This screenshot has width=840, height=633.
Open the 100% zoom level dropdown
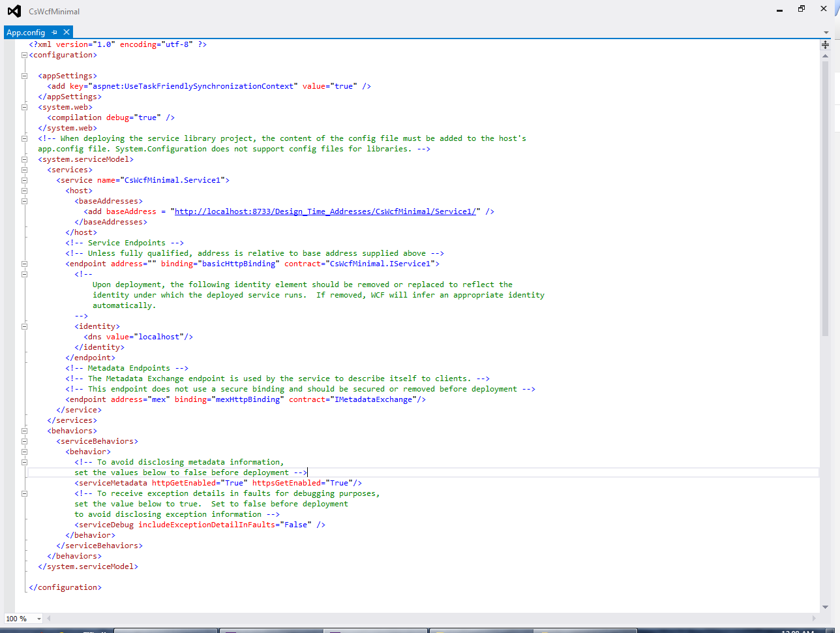pyautogui.click(x=38, y=618)
